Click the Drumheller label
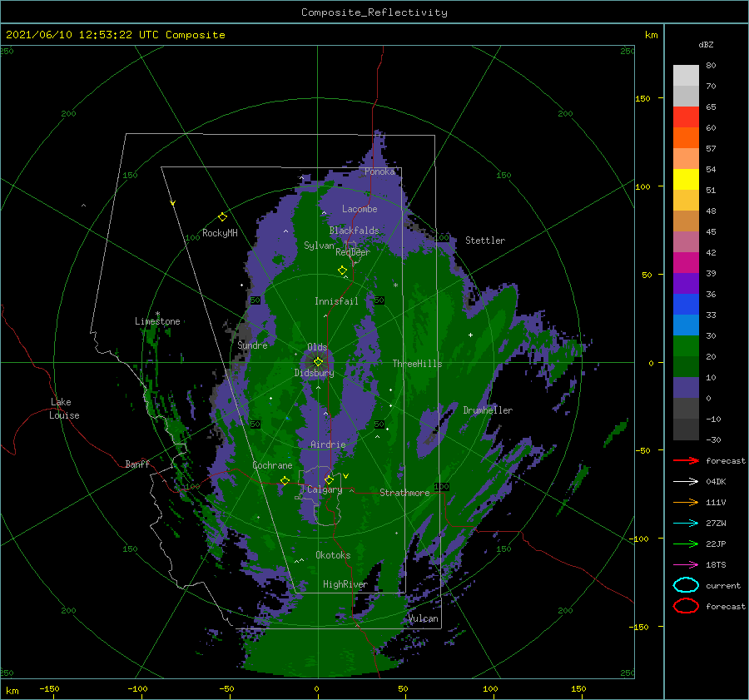Viewport: 749px width, 700px height. point(488,410)
